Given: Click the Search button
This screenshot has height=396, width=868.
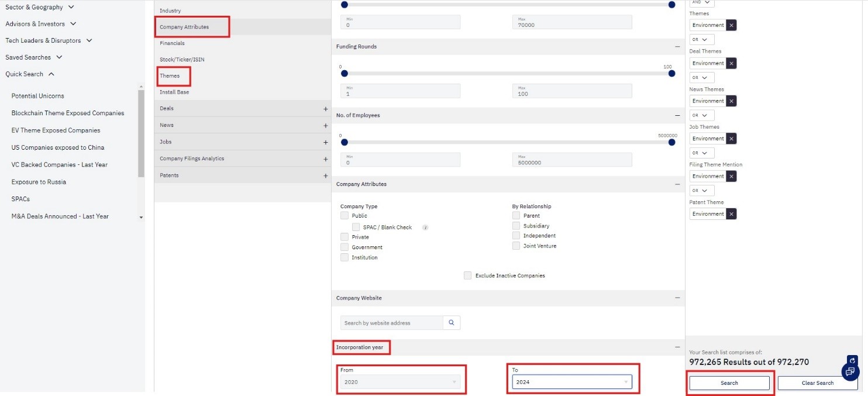Looking at the screenshot, I should 729,383.
